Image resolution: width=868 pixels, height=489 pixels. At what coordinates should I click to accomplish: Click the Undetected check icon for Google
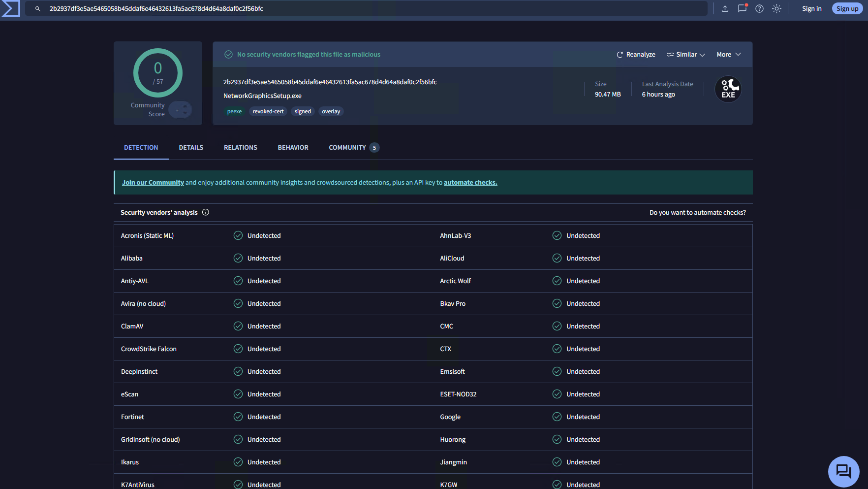pyautogui.click(x=557, y=417)
